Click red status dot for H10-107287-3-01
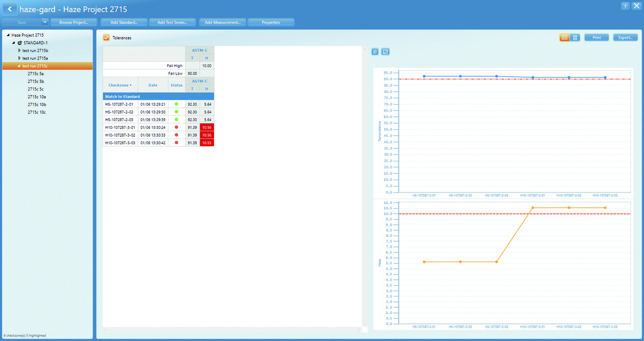The width and height of the screenshot is (644, 341). click(x=177, y=127)
